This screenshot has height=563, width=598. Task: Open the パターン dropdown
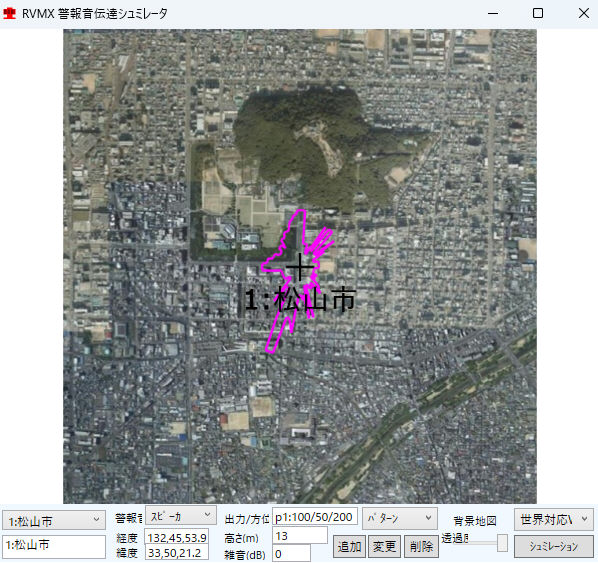(x=400, y=518)
